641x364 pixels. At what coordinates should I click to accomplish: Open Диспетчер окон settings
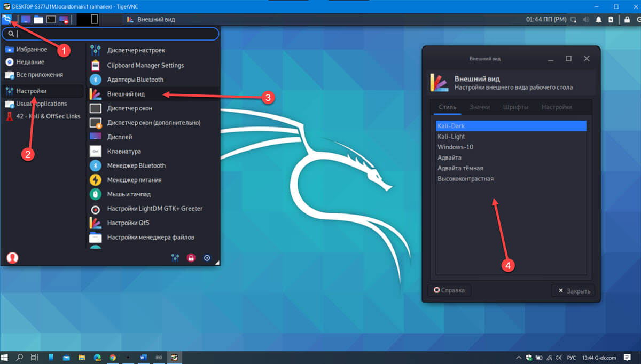153,108
